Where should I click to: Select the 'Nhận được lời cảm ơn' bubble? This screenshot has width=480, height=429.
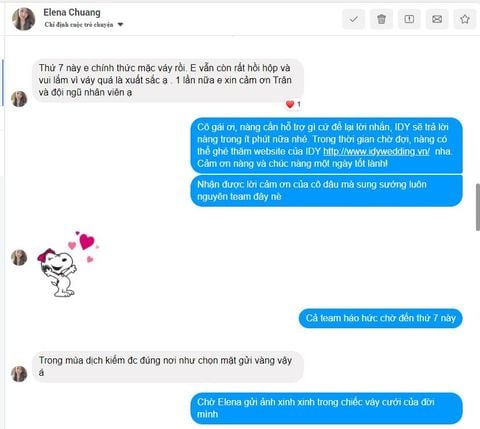[326, 191]
